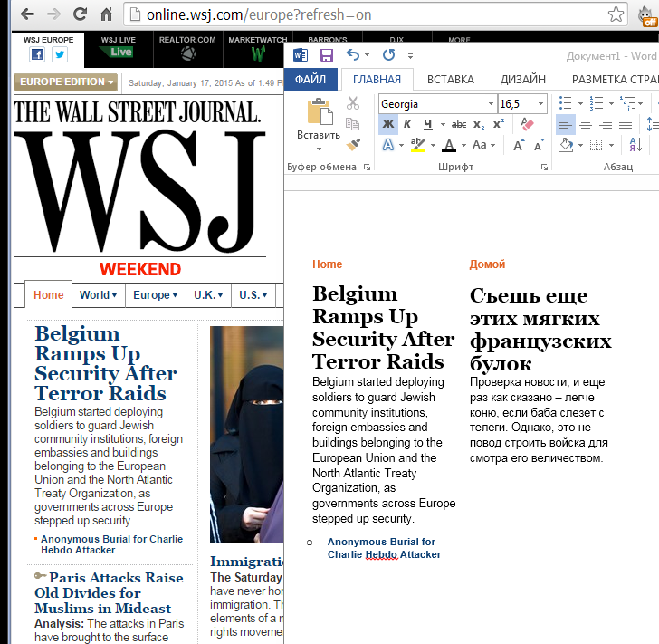
Task: Open WSJ Europe Twitter icon
Action: 60,54
